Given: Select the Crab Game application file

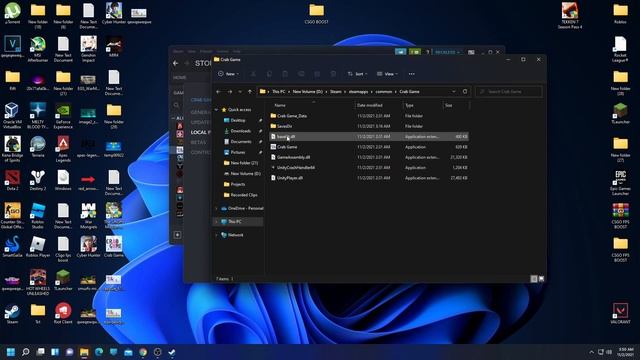Looking at the screenshot, I should pyautogui.click(x=369, y=147).
